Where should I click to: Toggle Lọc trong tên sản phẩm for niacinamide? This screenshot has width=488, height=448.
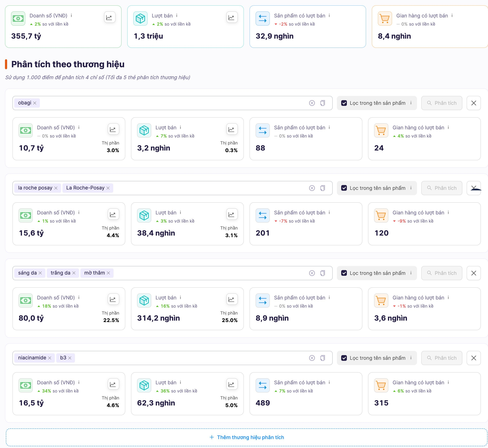[344, 358]
